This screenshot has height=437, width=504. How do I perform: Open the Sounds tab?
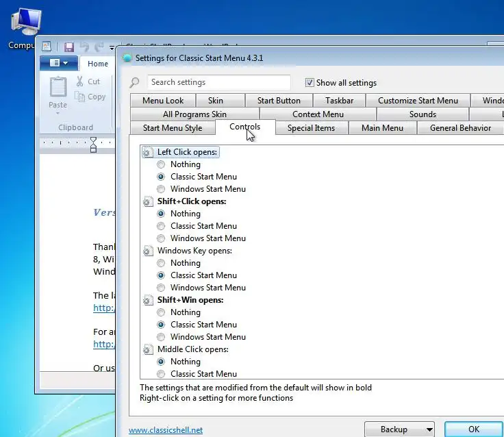click(x=423, y=114)
